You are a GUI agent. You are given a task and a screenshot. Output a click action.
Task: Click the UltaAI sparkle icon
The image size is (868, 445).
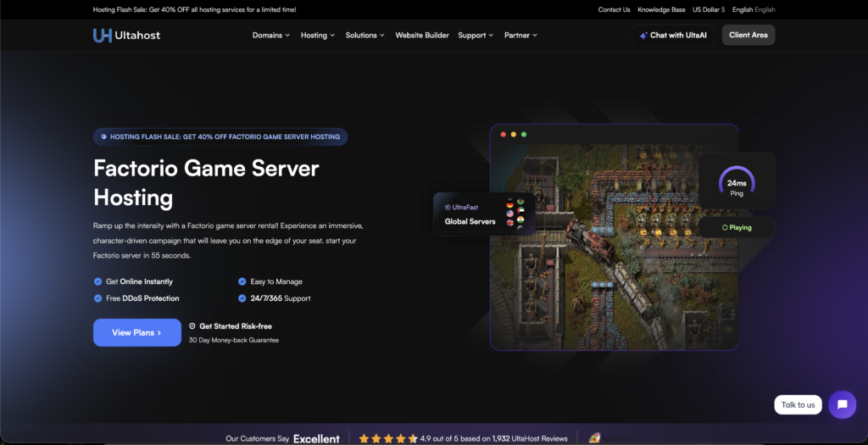pyautogui.click(x=643, y=36)
